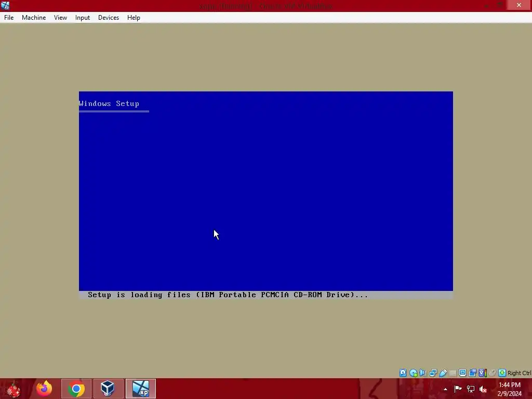Click the Right Ctrl host key label
This screenshot has width=532, height=399.
[519, 373]
